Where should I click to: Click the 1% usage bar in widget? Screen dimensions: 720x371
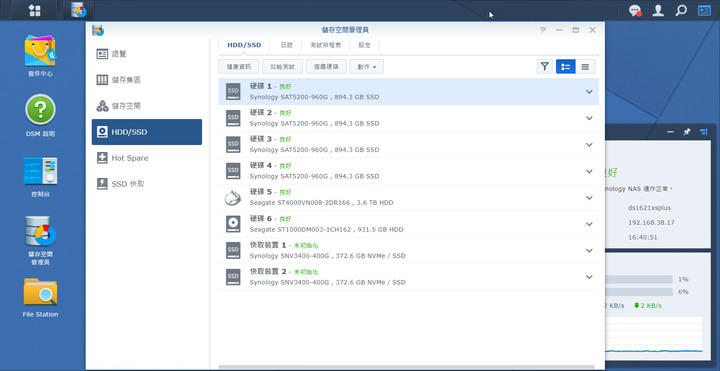coord(639,279)
